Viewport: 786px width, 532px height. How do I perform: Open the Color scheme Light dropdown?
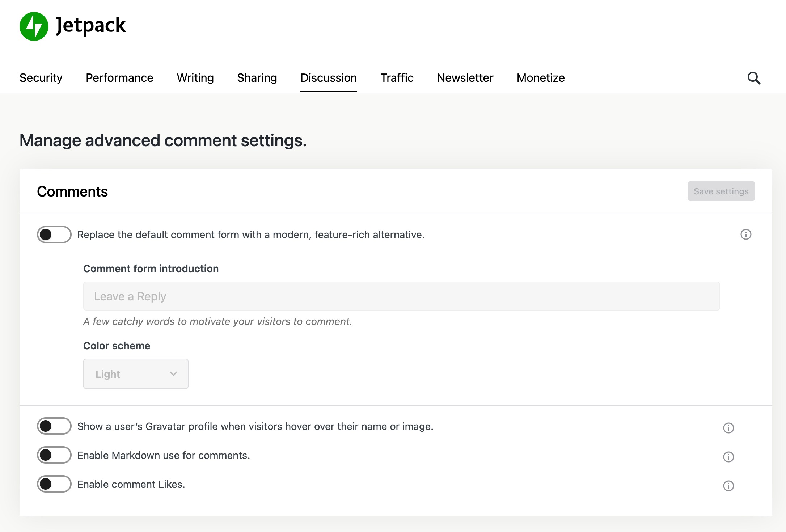(x=136, y=374)
